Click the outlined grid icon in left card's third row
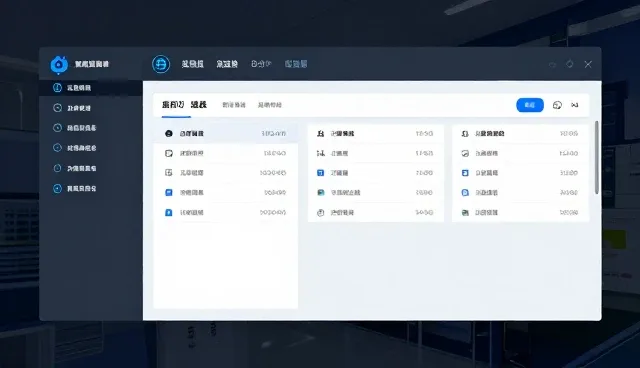 (x=169, y=173)
